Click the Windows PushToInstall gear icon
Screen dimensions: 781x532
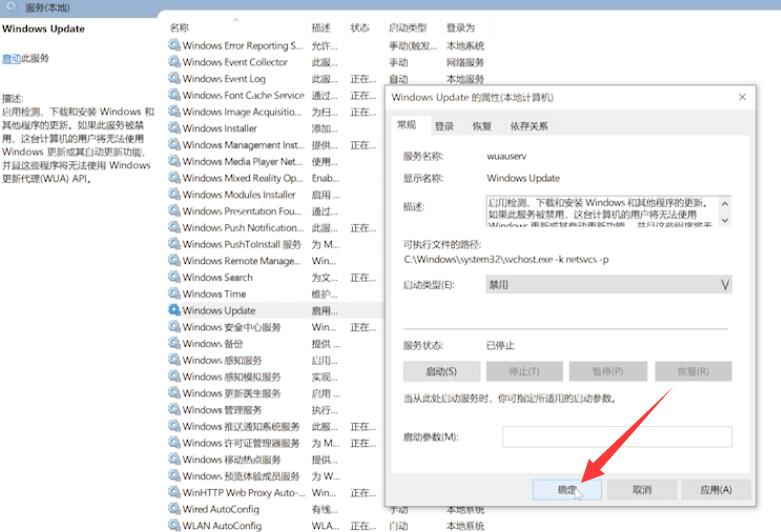174,244
